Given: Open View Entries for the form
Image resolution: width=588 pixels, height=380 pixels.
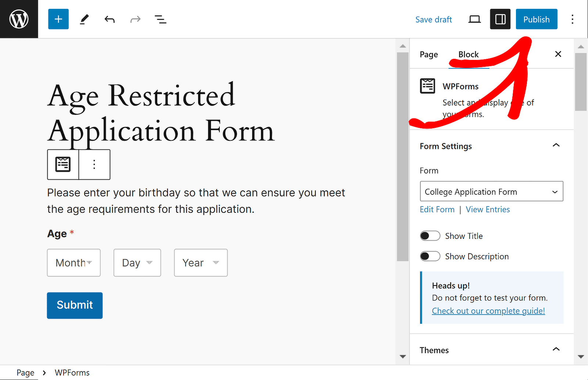Looking at the screenshot, I should [488, 209].
